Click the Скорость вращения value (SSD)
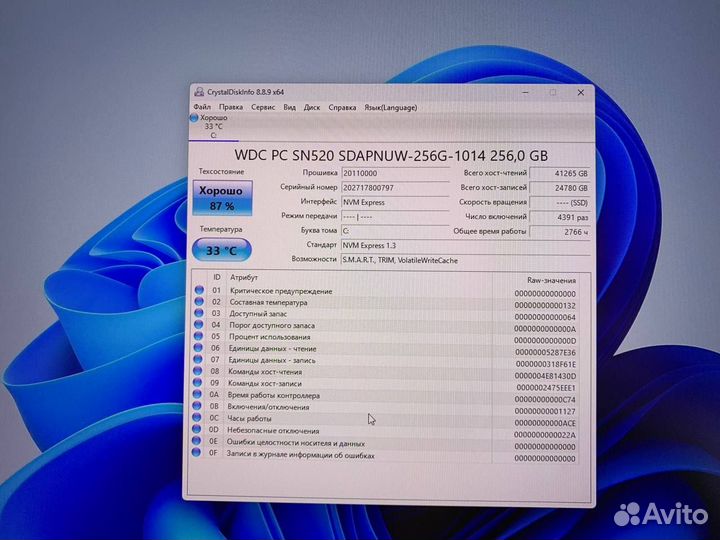This screenshot has height=540, width=720. tap(560, 202)
